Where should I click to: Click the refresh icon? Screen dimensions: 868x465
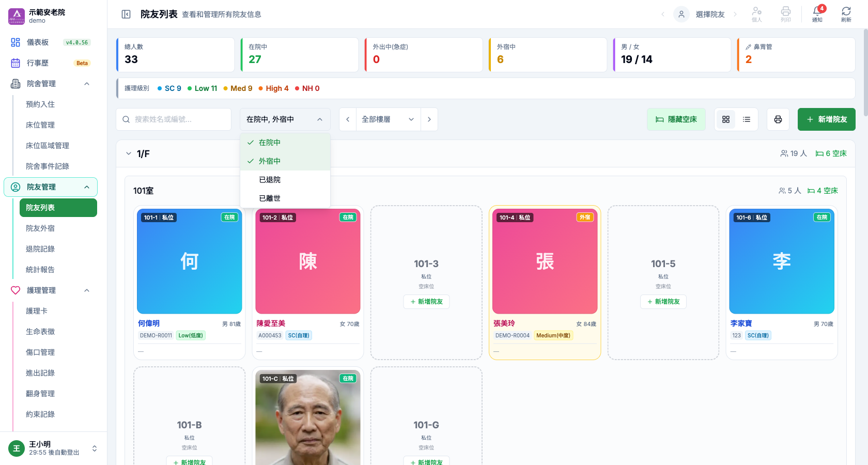click(846, 14)
